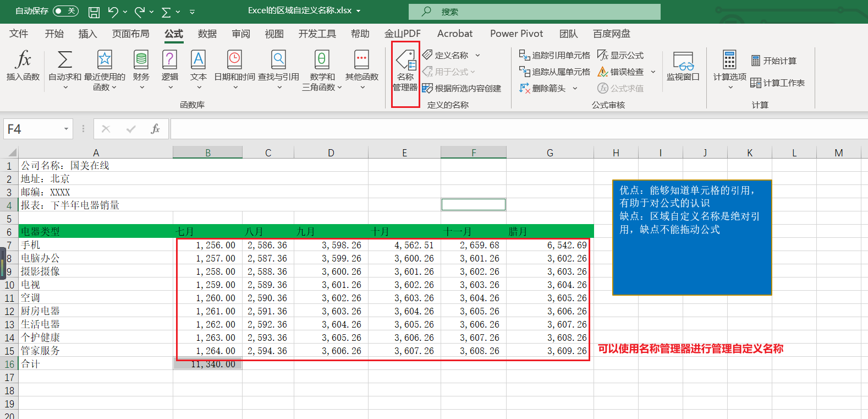Select cell B16 total 11,340.00
Screen dimensions: 868x419
(208, 364)
